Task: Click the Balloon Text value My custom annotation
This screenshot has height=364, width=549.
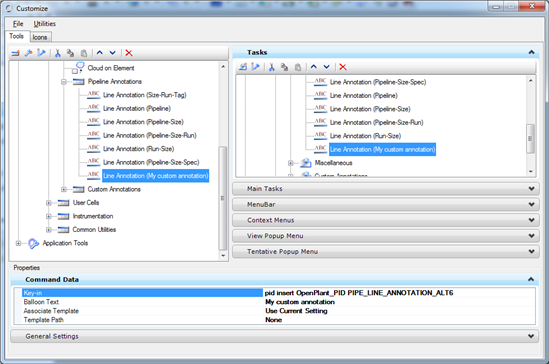Action: click(x=300, y=302)
